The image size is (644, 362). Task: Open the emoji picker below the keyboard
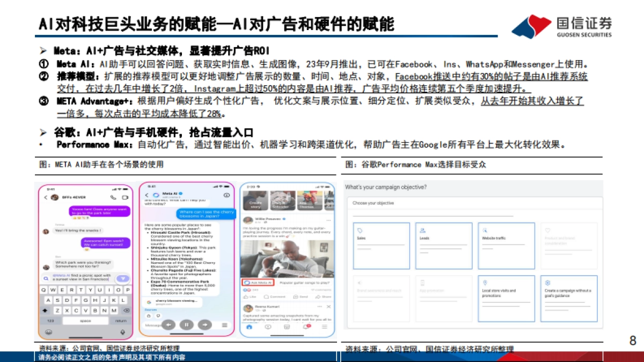point(49,332)
